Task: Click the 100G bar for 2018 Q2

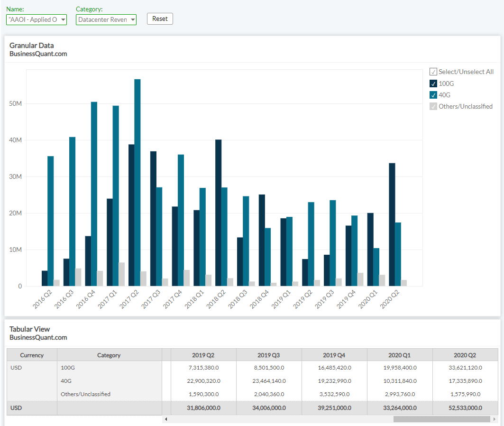Action: [218, 213]
